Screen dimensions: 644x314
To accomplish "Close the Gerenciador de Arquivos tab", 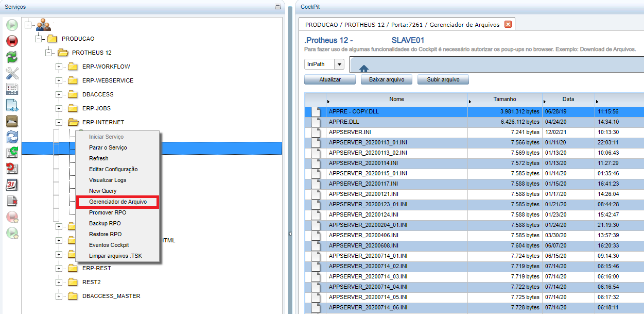I will 508,24.
